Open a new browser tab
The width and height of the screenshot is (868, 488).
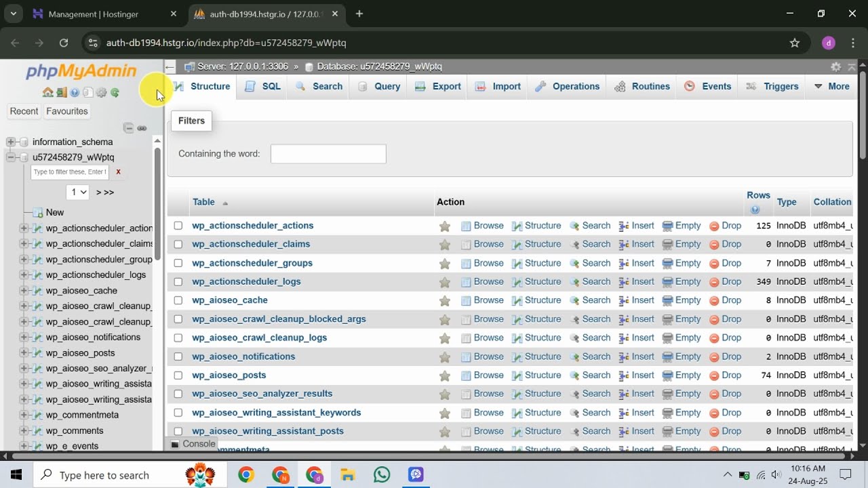pos(359,14)
